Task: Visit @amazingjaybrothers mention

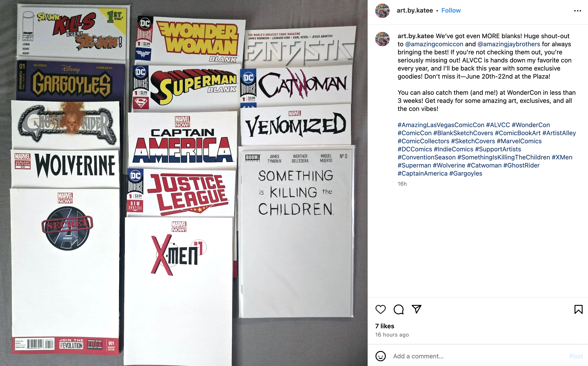Action: [509, 44]
